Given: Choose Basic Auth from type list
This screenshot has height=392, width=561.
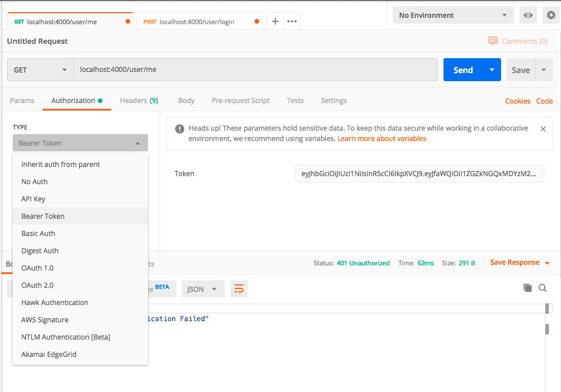Looking at the screenshot, I should tap(38, 233).
